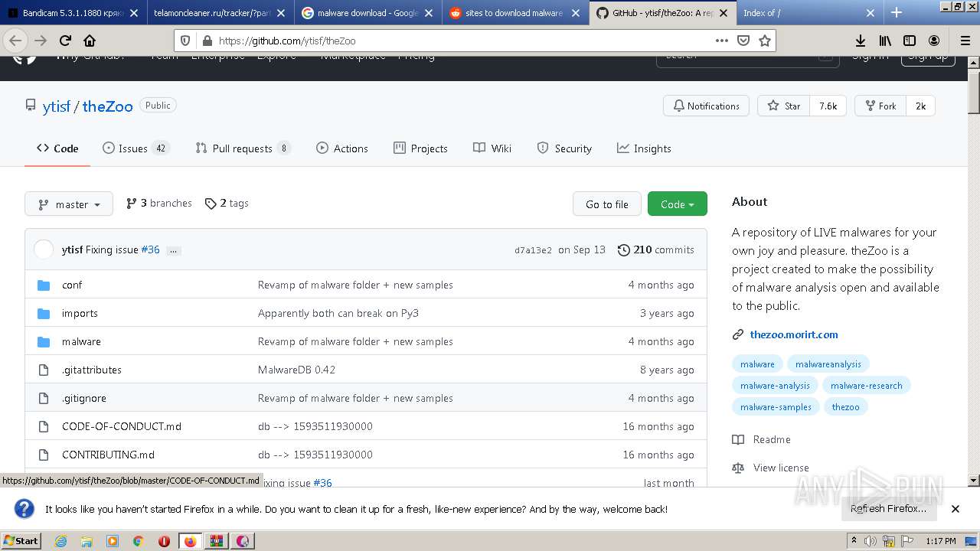Open the imports folder
This screenshot has width=980, height=551.
coord(80,313)
